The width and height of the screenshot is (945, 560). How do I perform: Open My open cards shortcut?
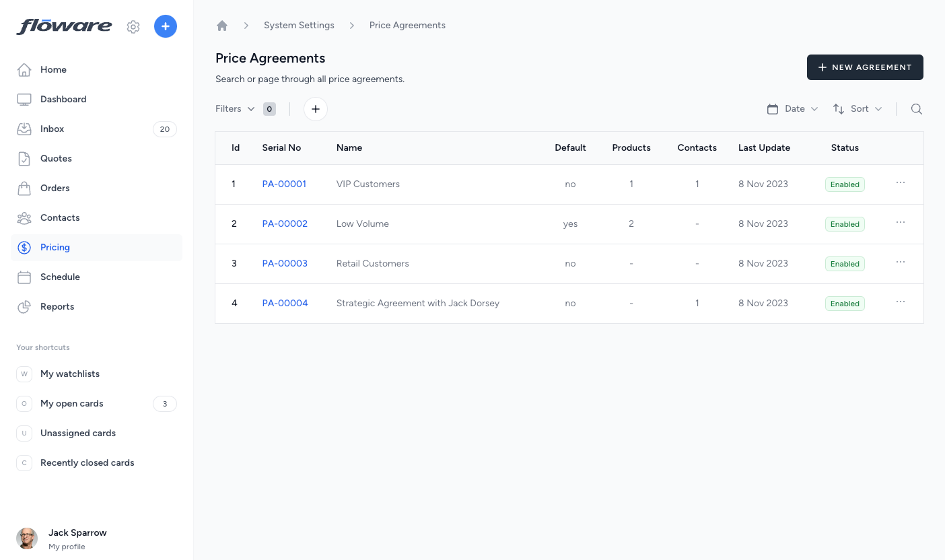72,403
